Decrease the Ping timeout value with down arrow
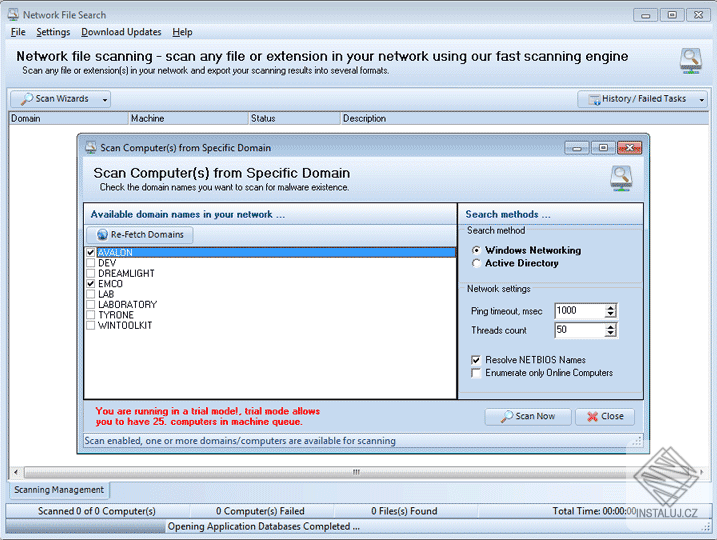This screenshot has width=717, height=540. coord(610,315)
